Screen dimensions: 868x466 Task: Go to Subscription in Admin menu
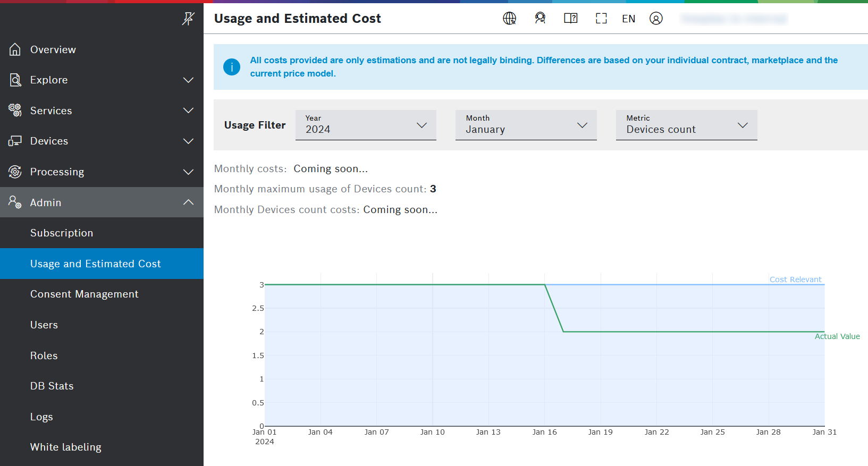[62, 233]
